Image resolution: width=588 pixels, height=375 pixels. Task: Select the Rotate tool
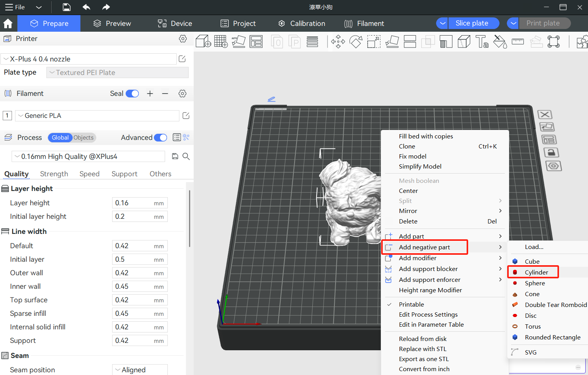[x=356, y=41]
